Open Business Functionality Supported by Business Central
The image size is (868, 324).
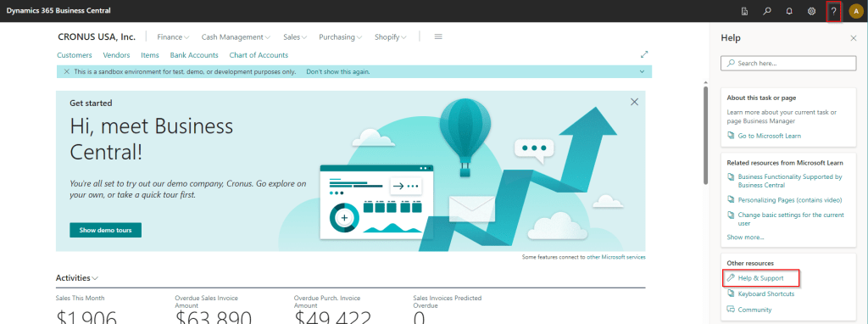click(790, 182)
